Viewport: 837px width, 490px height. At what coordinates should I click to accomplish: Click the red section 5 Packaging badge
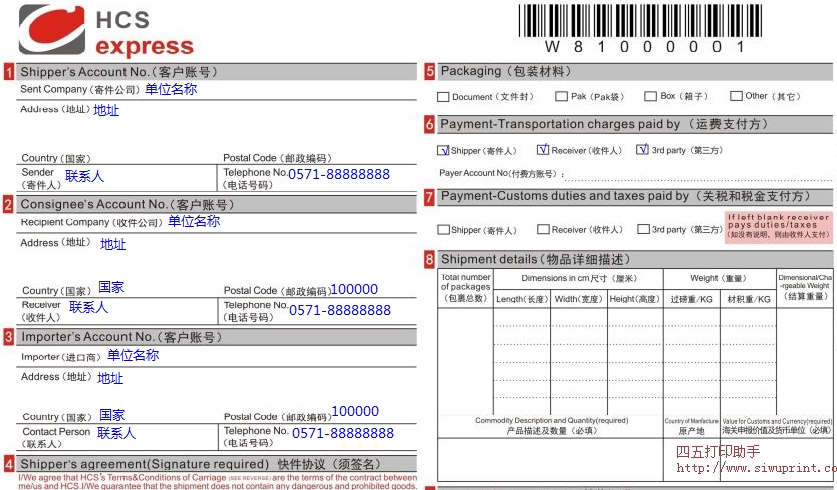[429, 72]
